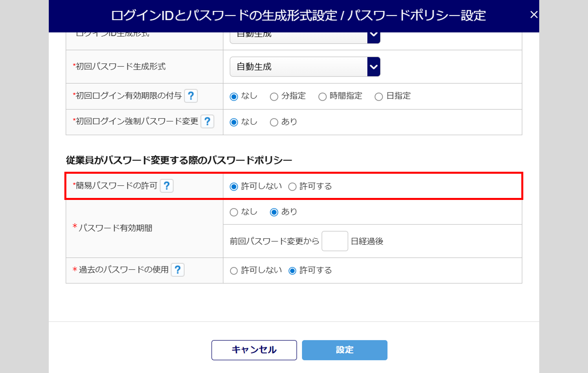Set パスワード有効期間 to なし

(x=234, y=212)
